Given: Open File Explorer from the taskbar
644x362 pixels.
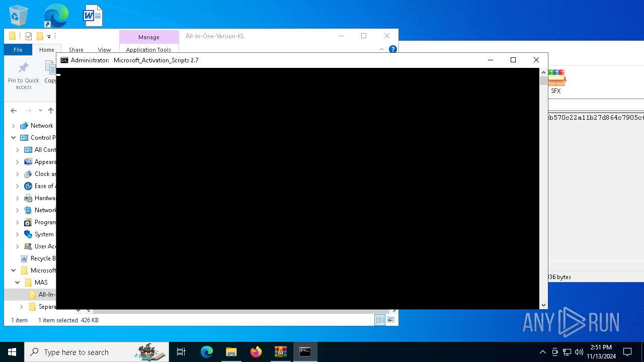Looking at the screenshot, I should [x=231, y=352].
